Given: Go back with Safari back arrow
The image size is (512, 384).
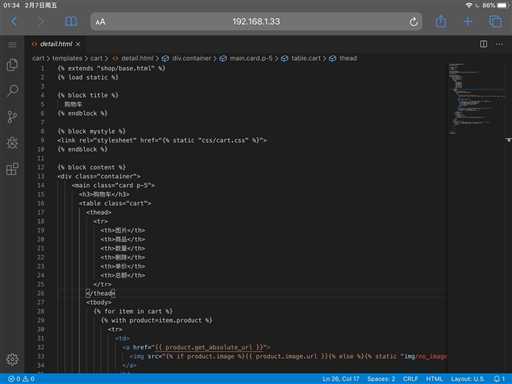Looking at the screenshot, I should tap(13, 22).
